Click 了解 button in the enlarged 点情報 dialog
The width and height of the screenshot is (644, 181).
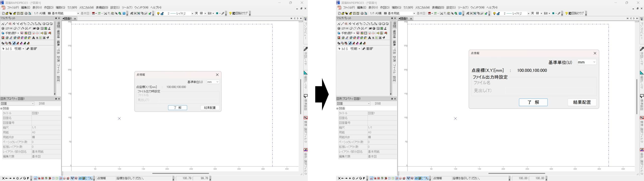(x=533, y=102)
